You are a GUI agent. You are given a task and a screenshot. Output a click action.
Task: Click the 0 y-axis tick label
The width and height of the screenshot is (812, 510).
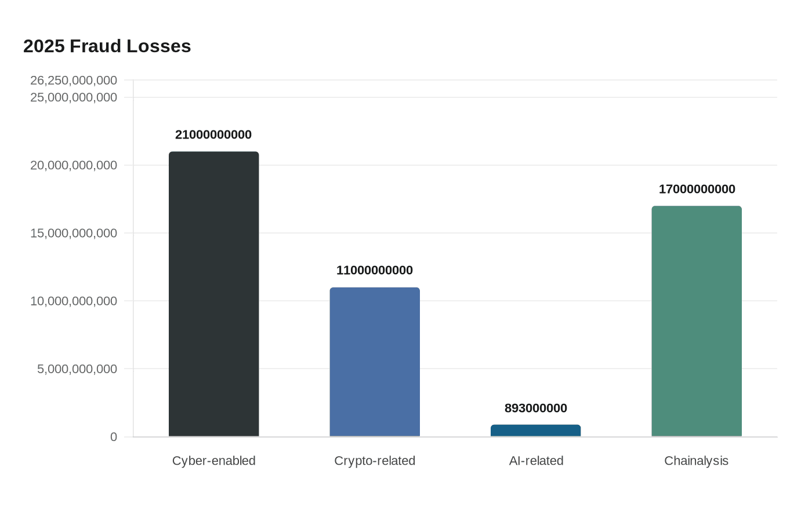point(114,437)
